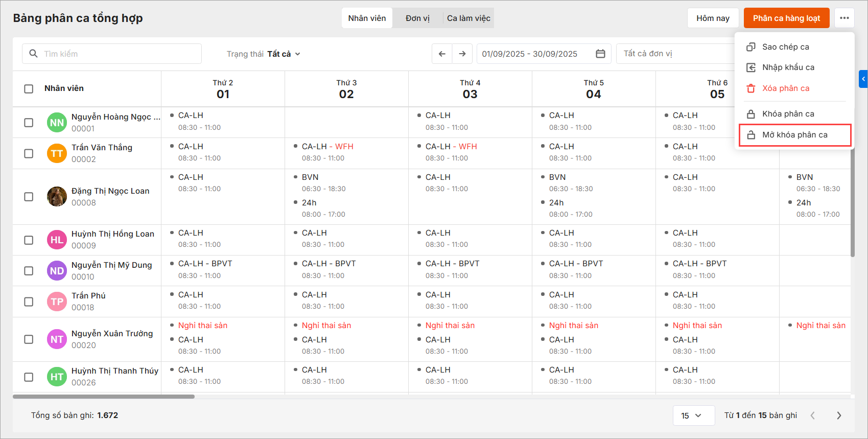Click Đặng Thị Ngọc Loan's avatar photo
Image resolution: width=868 pixels, height=439 pixels.
(57, 197)
